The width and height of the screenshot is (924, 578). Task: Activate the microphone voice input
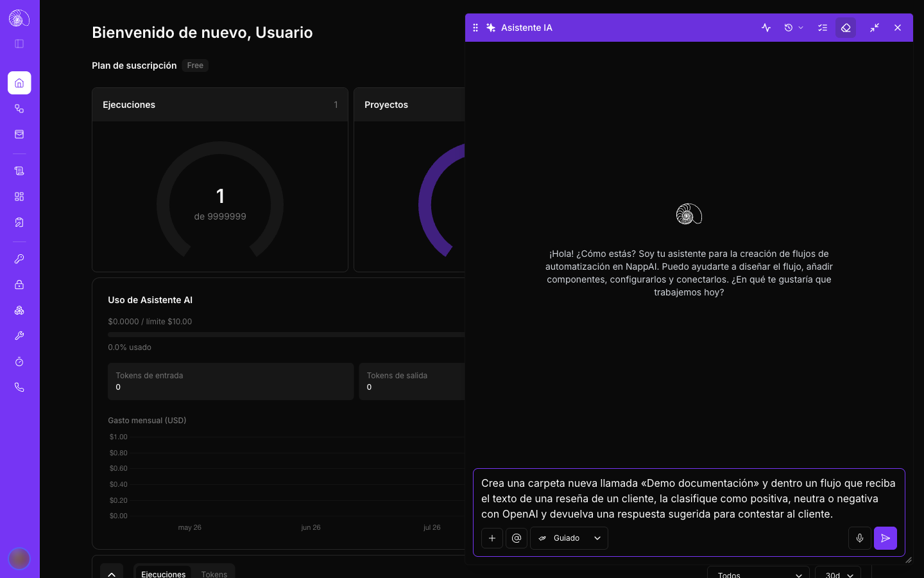coord(860,538)
